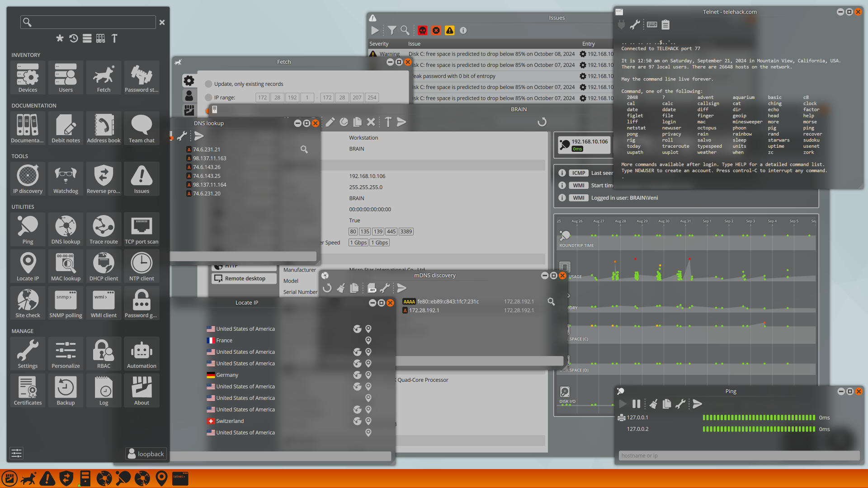
Task: Click the loopback user button
Action: coord(146,454)
